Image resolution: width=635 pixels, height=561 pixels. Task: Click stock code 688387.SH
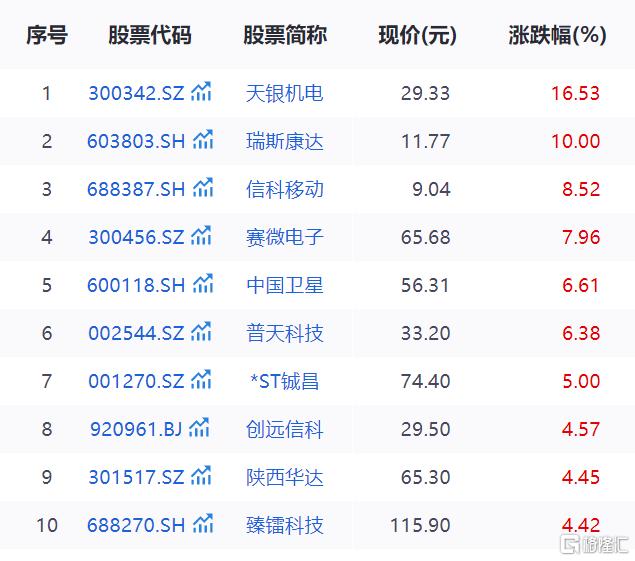[136, 190]
